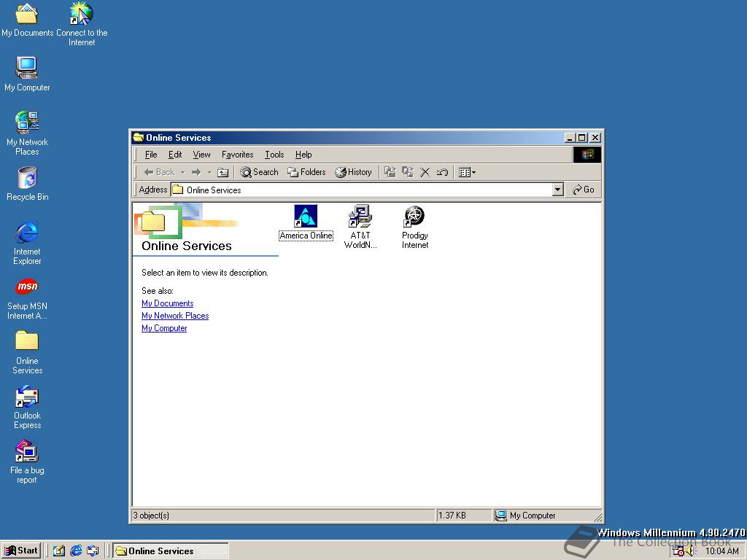The width and height of the screenshot is (747, 560).
Task: Select Online Services desktop folder
Action: 27,352
